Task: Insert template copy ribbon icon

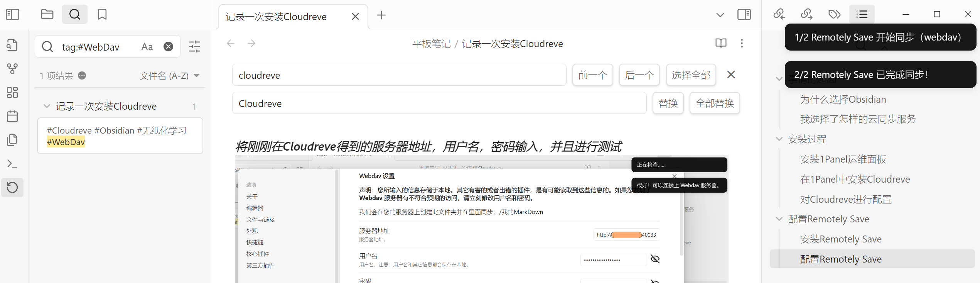Action: click(12, 140)
